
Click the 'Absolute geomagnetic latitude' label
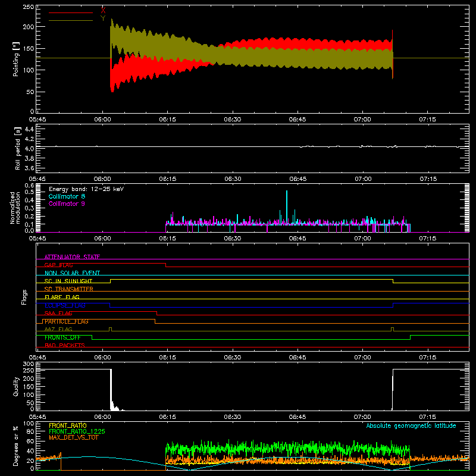pos(411,426)
